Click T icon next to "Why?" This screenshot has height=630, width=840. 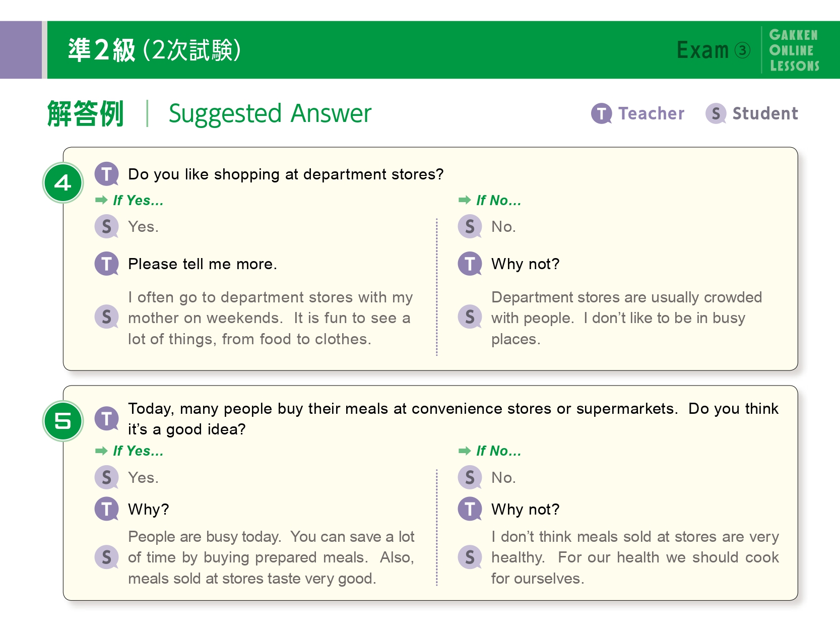pos(107,509)
